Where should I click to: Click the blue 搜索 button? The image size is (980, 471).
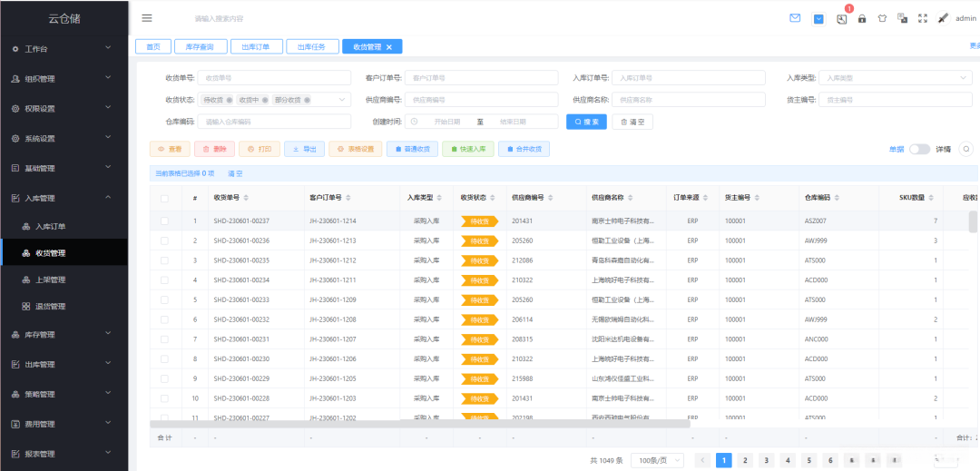586,122
